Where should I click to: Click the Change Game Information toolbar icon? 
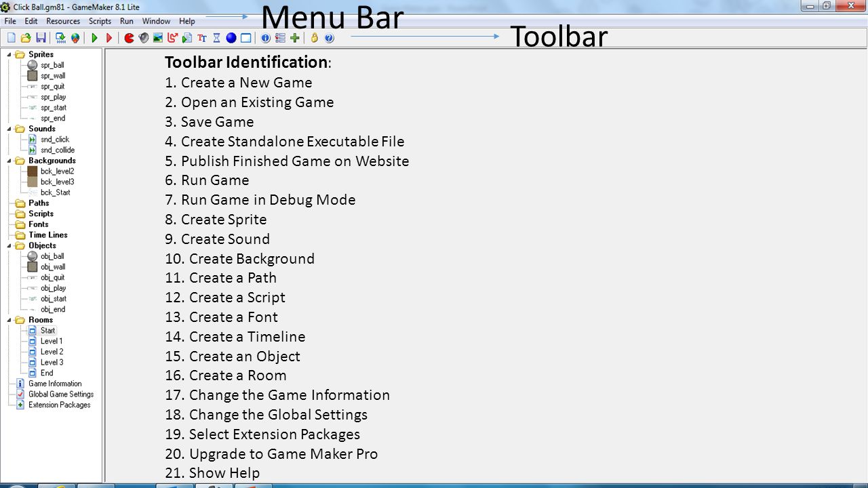coord(266,38)
